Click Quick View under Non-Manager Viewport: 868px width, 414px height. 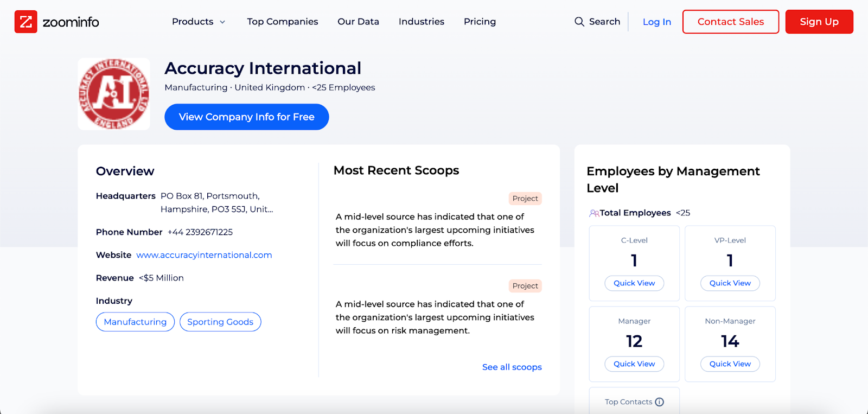pyautogui.click(x=730, y=364)
